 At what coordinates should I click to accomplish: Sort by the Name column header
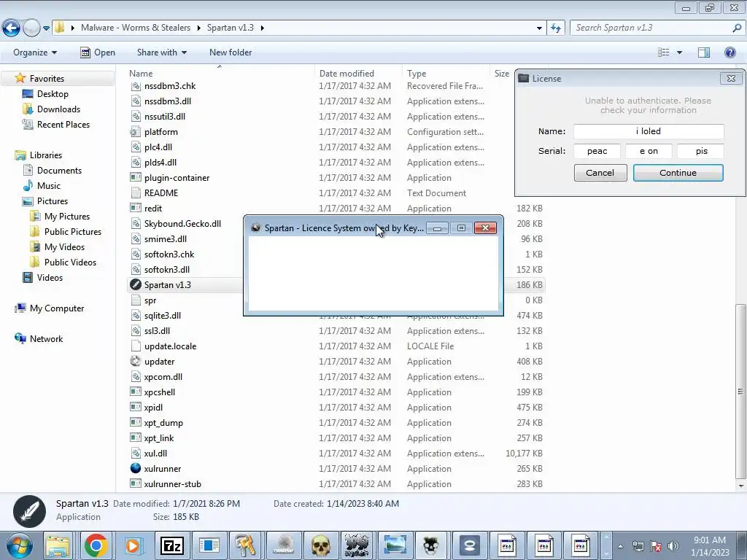point(141,74)
